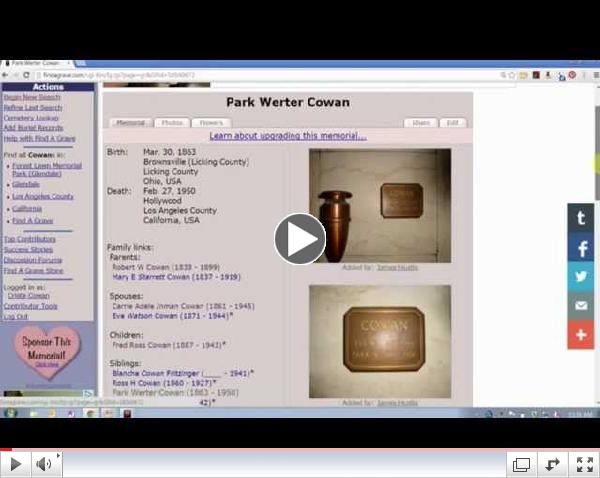Open Learn about upgrading this memorial link
The height and width of the screenshot is (478, 600).
click(x=288, y=136)
